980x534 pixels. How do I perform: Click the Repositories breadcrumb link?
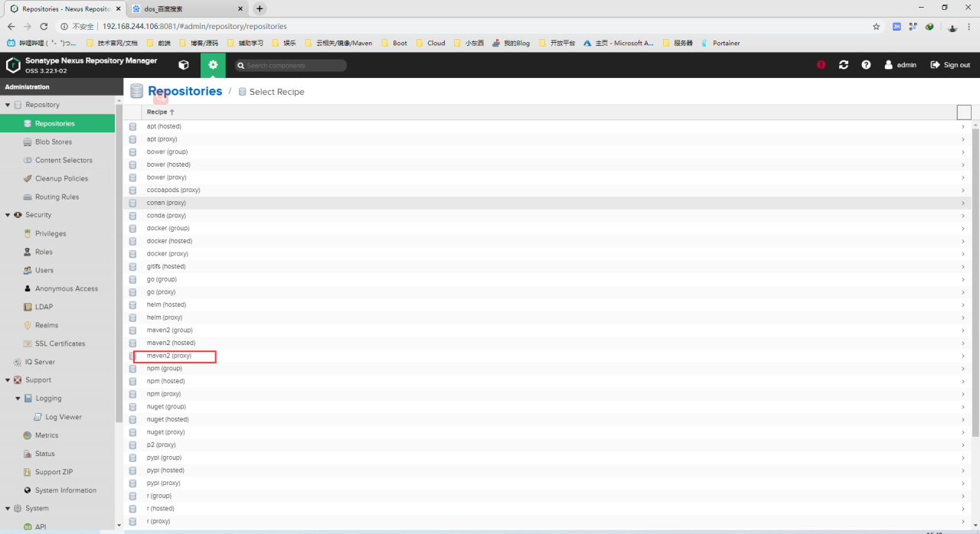[x=185, y=91]
